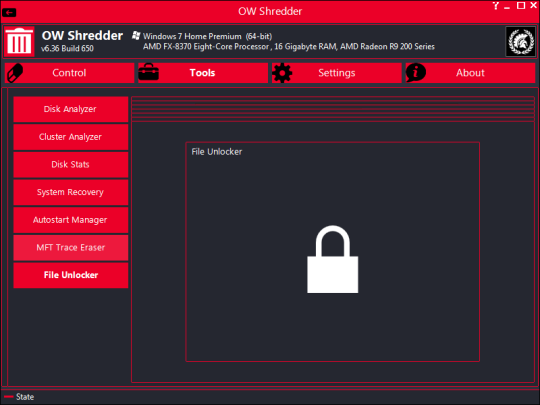540x405 pixels.
Task: Click the Spartan helmet emblem icon
Action: click(x=520, y=42)
